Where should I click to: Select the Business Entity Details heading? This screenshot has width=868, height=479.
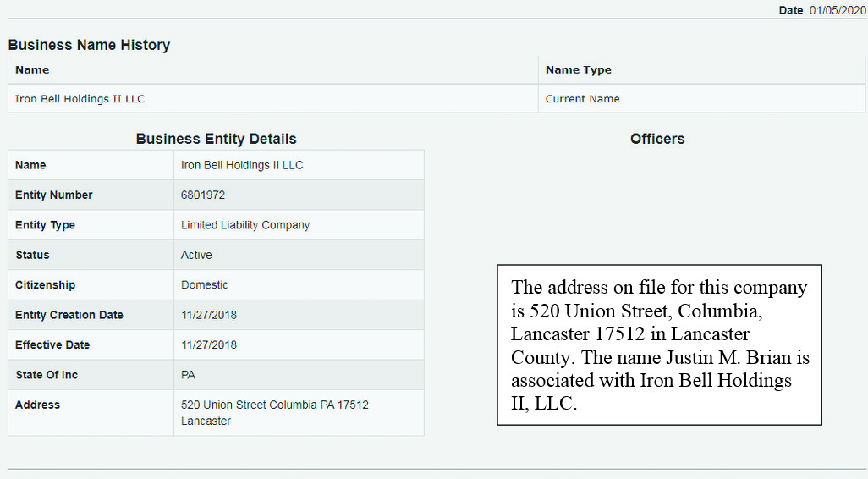click(x=216, y=139)
